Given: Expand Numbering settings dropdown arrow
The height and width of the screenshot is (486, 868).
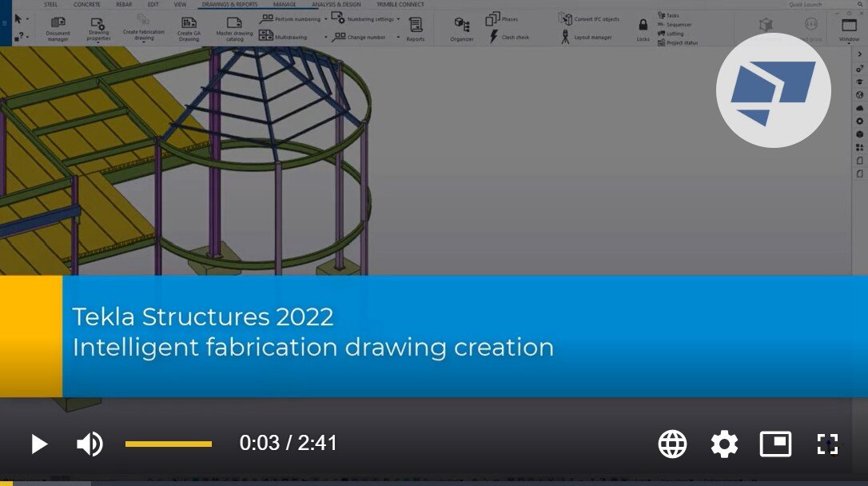Looking at the screenshot, I should tap(398, 19).
